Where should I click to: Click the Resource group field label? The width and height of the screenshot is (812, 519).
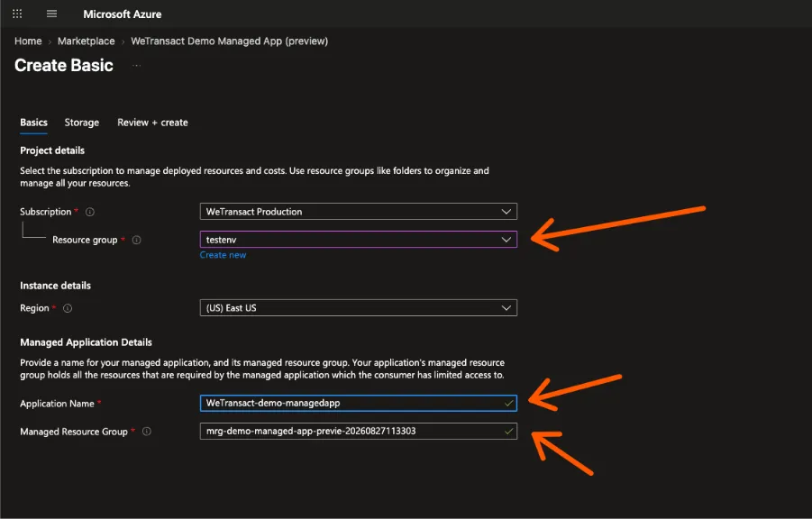click(x=85, y=240)
